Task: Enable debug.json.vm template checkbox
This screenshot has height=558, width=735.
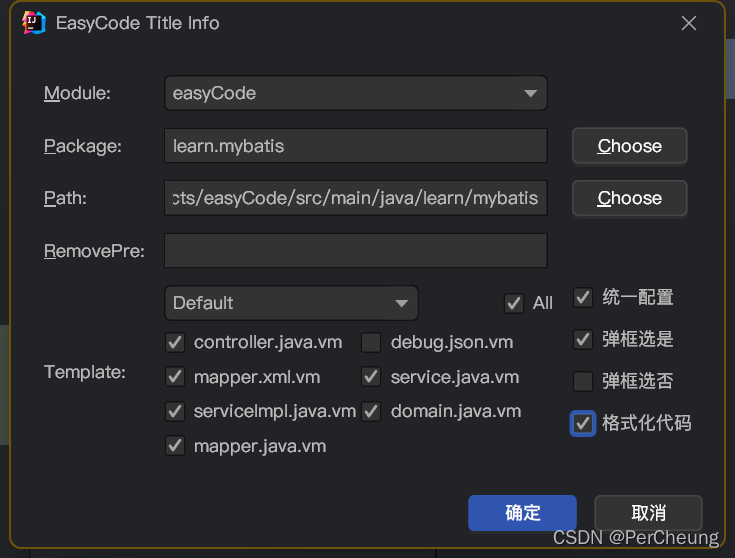Action: [x=371, y=342]
